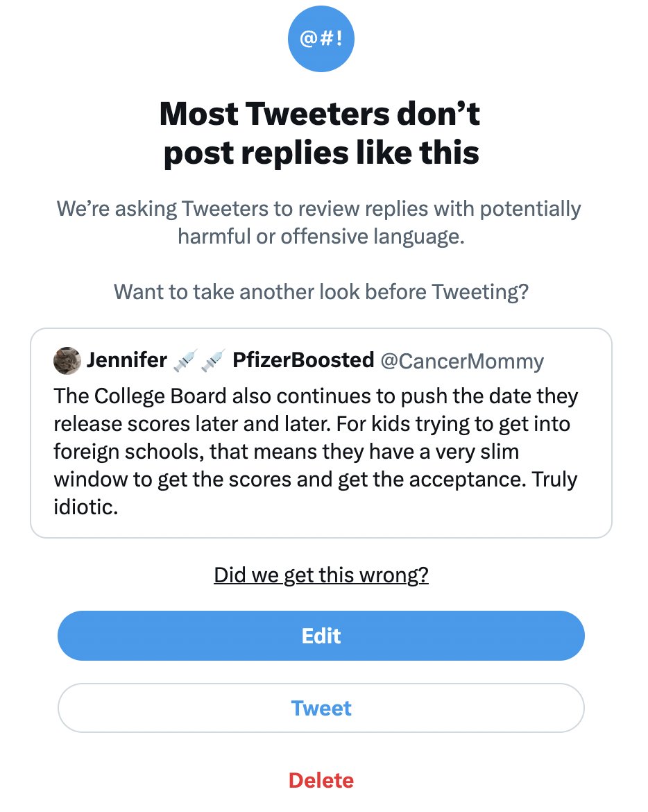Image resolution: width=648 pixels, height=812 pixels.
Task: Click the phrase 'foreign schools' in the reply
Action: (x=128, y=452)
